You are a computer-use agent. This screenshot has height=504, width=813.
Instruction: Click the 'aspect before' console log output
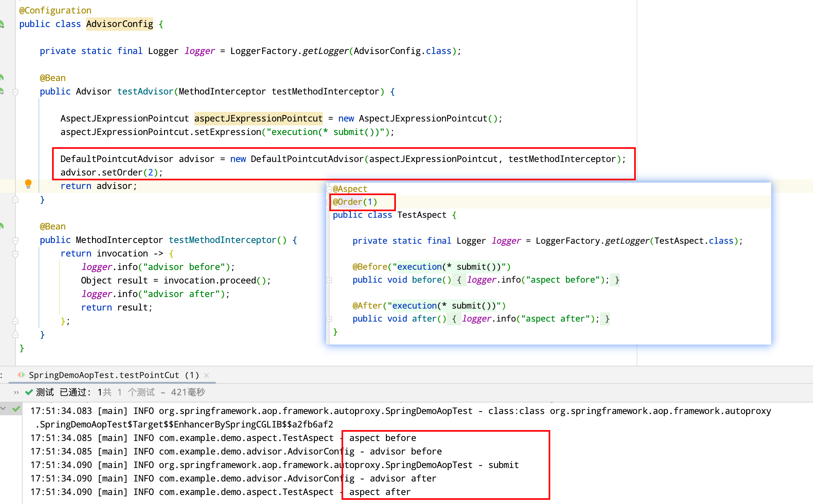click(382, 438)
